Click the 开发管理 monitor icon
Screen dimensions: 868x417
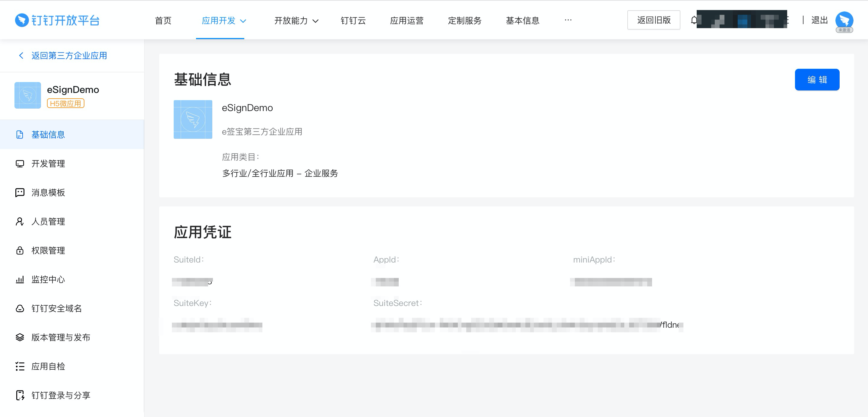pos(20,164)
